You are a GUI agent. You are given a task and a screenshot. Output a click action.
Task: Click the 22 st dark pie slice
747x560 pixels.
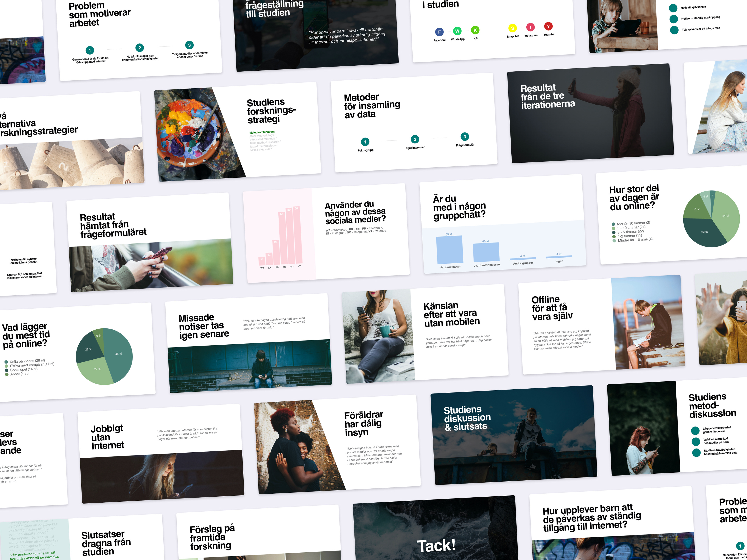[704, 232]
